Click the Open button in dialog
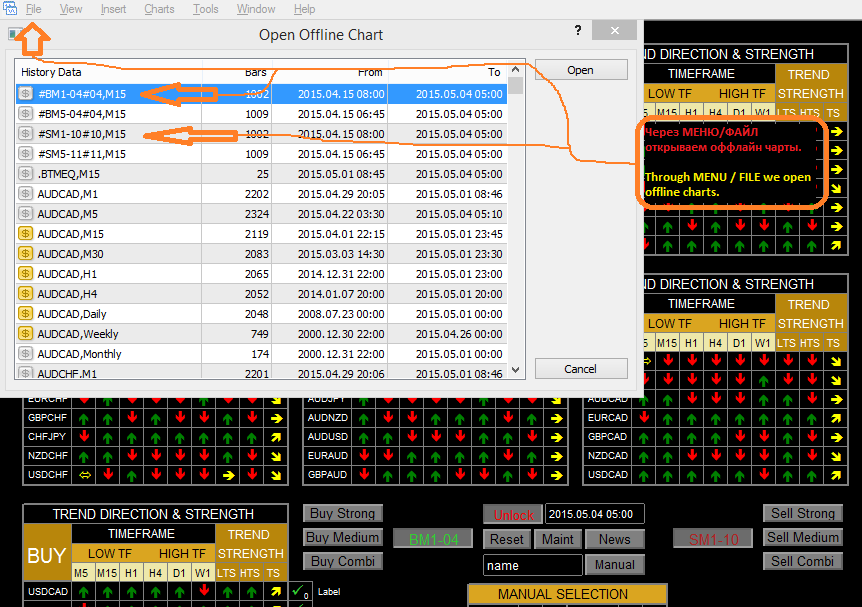This screenshot has height=607, width=862. pyautogui.click(x=581, y=70)
